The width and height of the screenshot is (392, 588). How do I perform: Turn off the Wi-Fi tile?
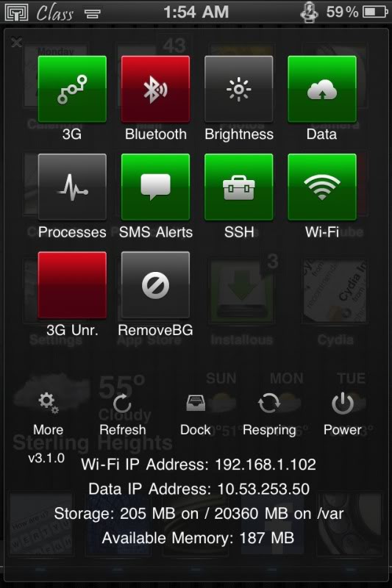click(322, 187)
